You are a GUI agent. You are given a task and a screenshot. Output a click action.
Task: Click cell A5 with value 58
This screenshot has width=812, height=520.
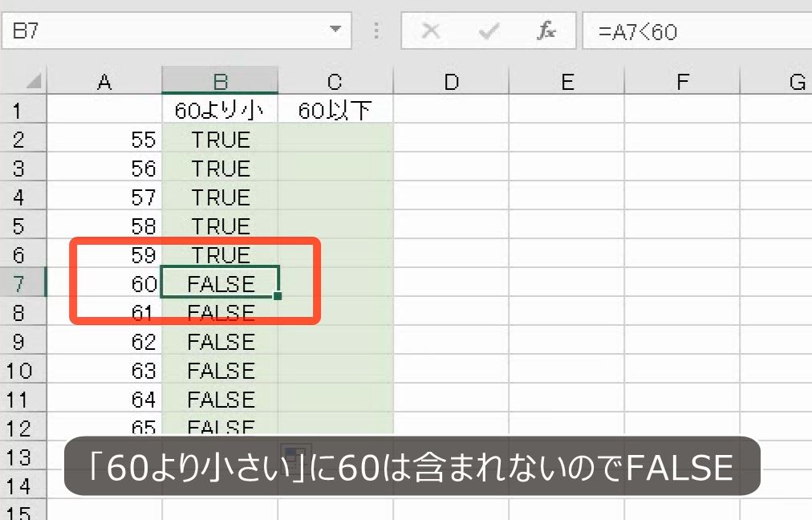tap(104, 225)
